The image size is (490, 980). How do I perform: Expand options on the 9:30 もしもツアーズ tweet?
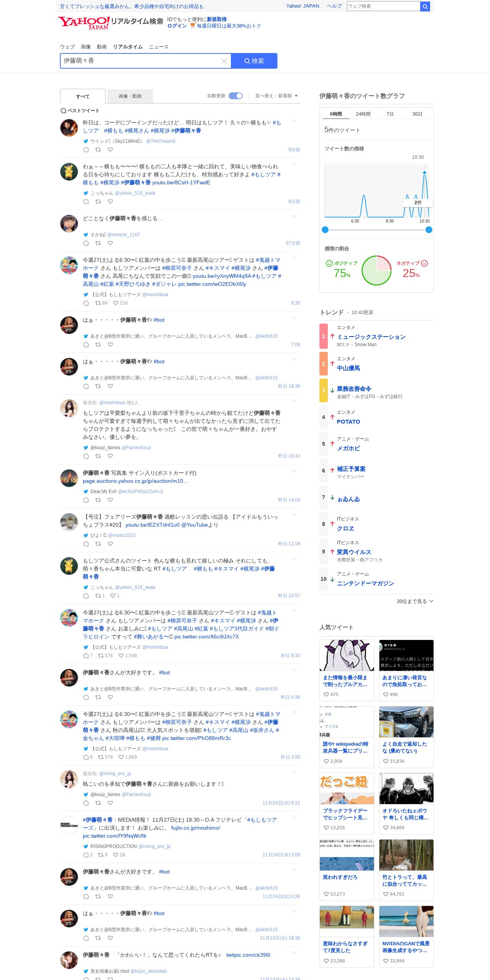tap(294, 258)
